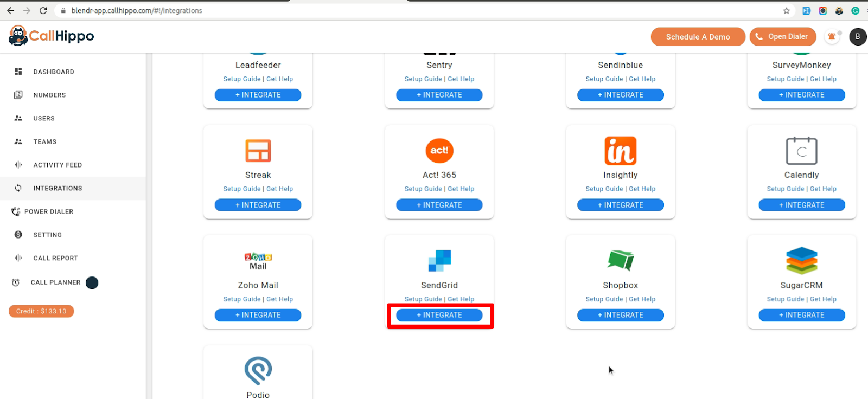Bookmark this page with star icon
The height and width of the screenshot is (399, 868).
click(x=787, y=10)
